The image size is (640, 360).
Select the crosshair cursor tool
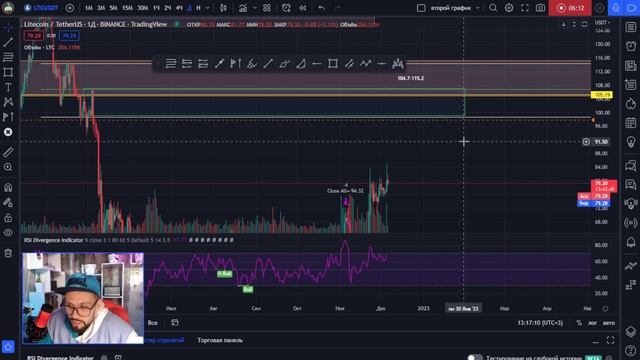click(x=8, y=27)
